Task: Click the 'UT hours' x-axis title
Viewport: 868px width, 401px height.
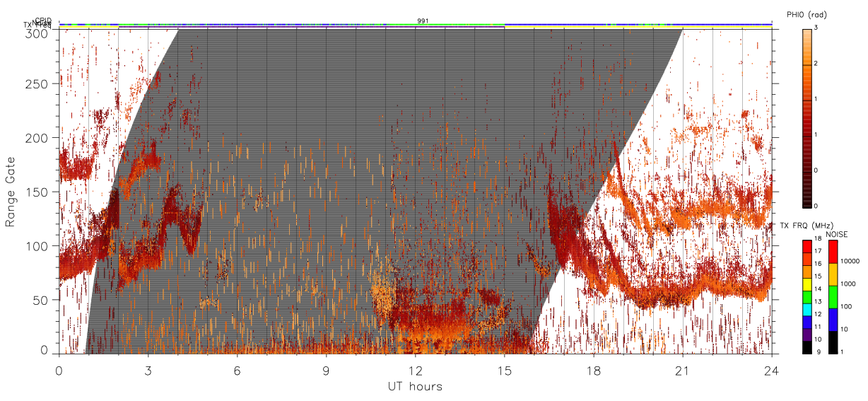Action: pyautogui.click(x=416, y=386)
